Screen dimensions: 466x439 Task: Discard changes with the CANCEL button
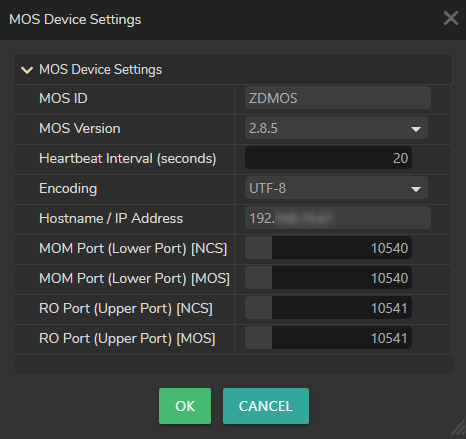pyautogui.click(x=266, y=406)
